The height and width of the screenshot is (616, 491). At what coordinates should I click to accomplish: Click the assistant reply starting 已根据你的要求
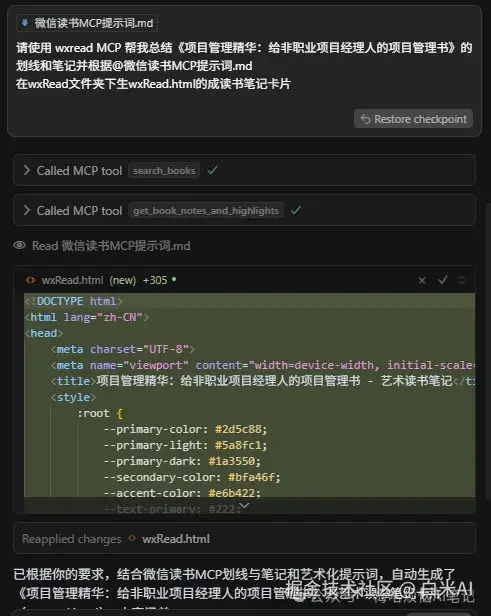[244, 584]
